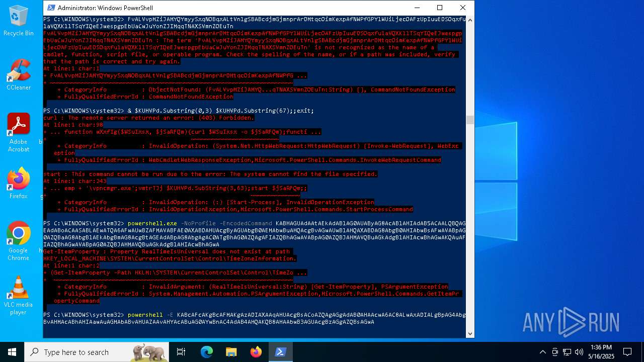Open the network status tray icon
The image size is (644, 362).
click(x=567, y=352)
